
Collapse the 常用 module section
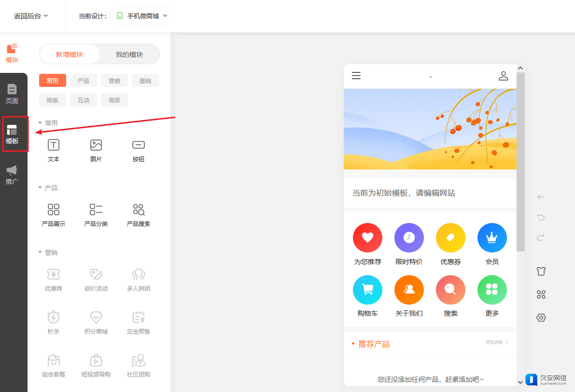click(x=40, y=123)
